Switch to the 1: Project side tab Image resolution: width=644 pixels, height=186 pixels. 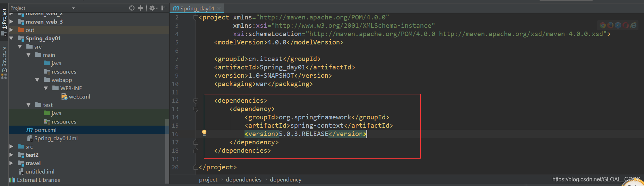tap(4, 22)
